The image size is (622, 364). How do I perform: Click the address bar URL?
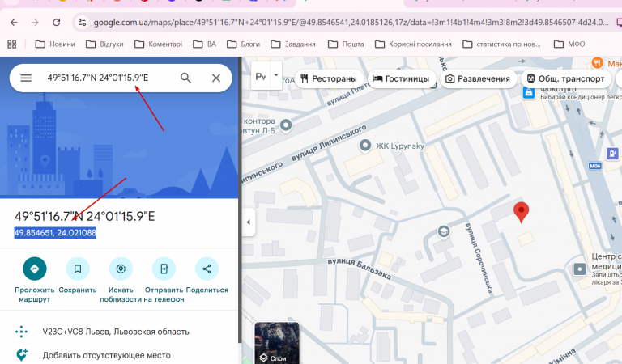[351, 23]
